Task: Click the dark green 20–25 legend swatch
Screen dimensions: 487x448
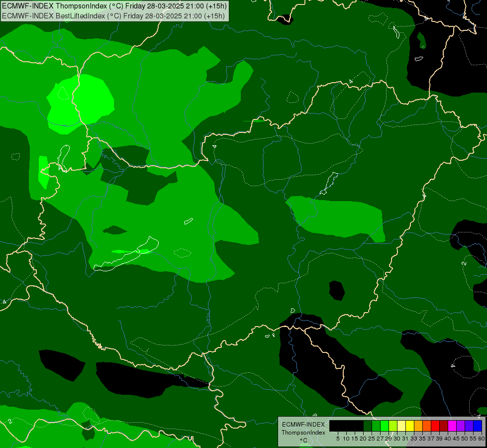Action: tap(368, 426)
